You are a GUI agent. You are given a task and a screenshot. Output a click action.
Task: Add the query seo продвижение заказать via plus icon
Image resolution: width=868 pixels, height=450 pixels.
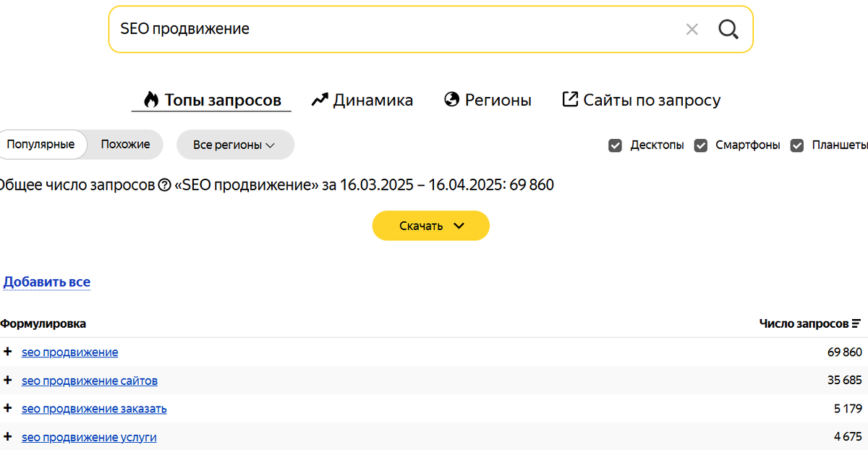pyautogui.click(x=7, y=408)
